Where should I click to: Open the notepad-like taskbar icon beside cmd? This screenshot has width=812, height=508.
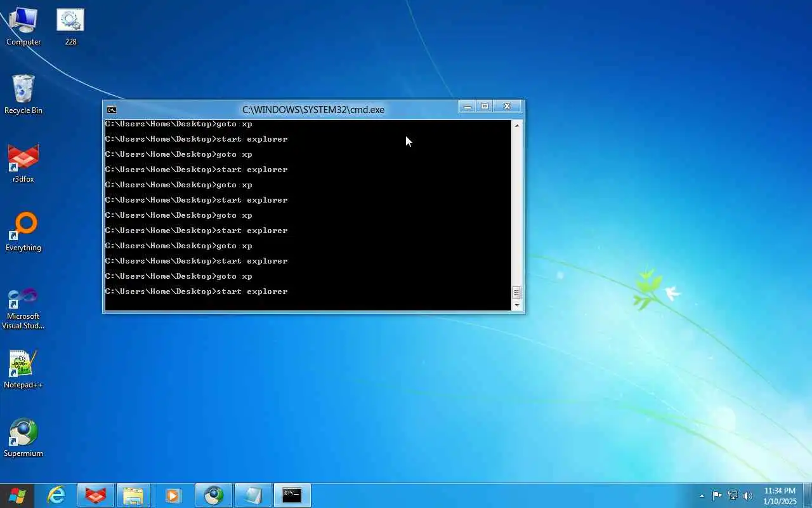point(253,495)
